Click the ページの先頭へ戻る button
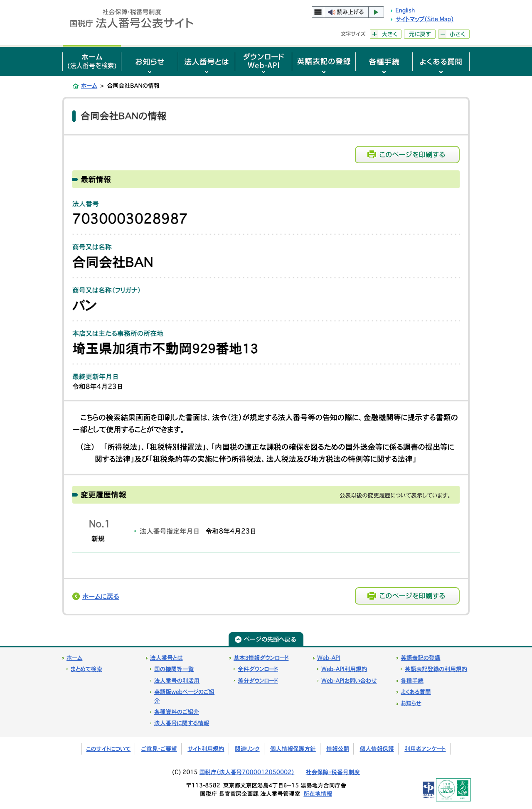Image resolution: width=532 pixels, height=809 pixels. 266,639
